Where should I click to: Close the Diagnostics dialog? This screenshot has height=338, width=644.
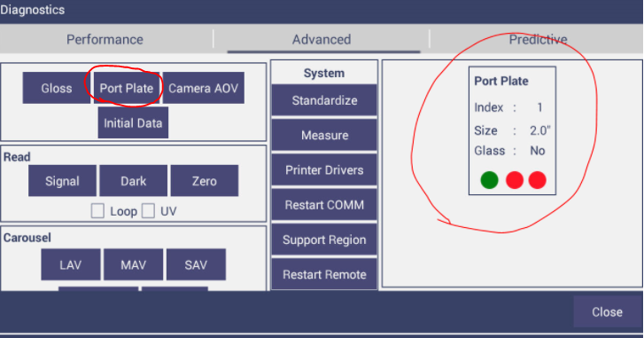(607, 311)
